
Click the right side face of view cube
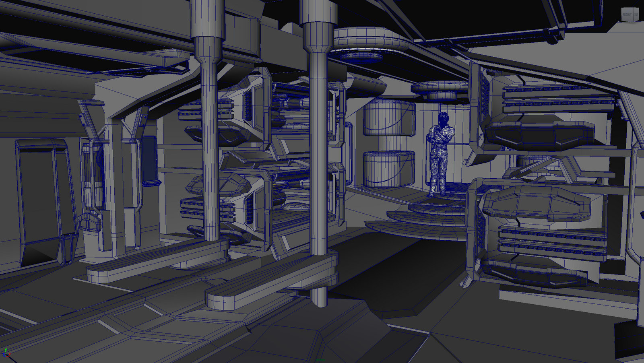point(636,14)
